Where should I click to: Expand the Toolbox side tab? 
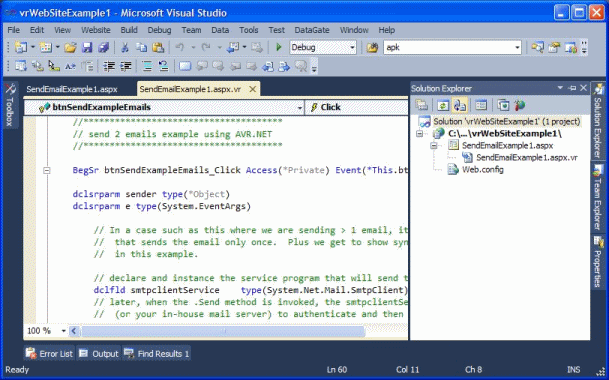[10, 105]
